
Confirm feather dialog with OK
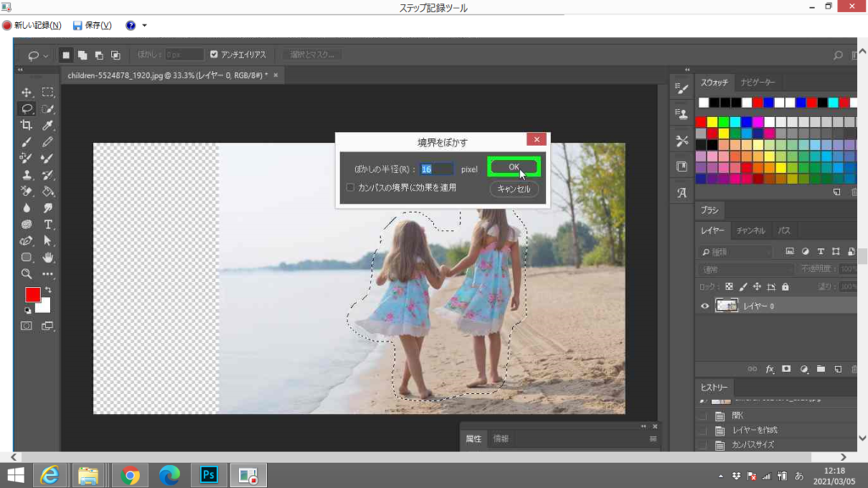[x=514, y=167]
